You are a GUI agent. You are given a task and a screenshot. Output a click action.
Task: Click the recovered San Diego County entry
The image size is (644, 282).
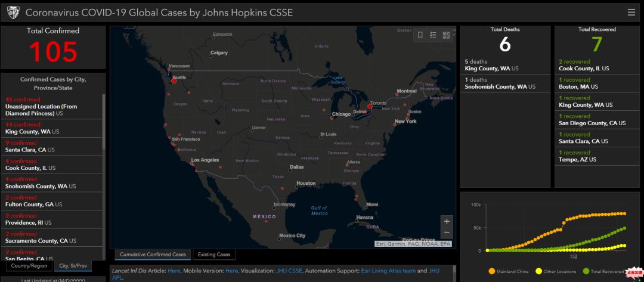[x=597, y=119]
